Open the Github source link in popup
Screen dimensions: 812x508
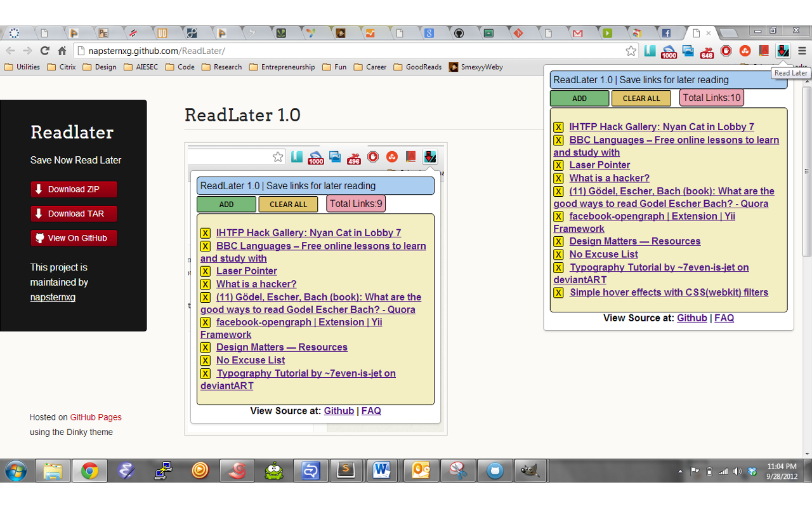pyautogui.click(x=692, y=318)
